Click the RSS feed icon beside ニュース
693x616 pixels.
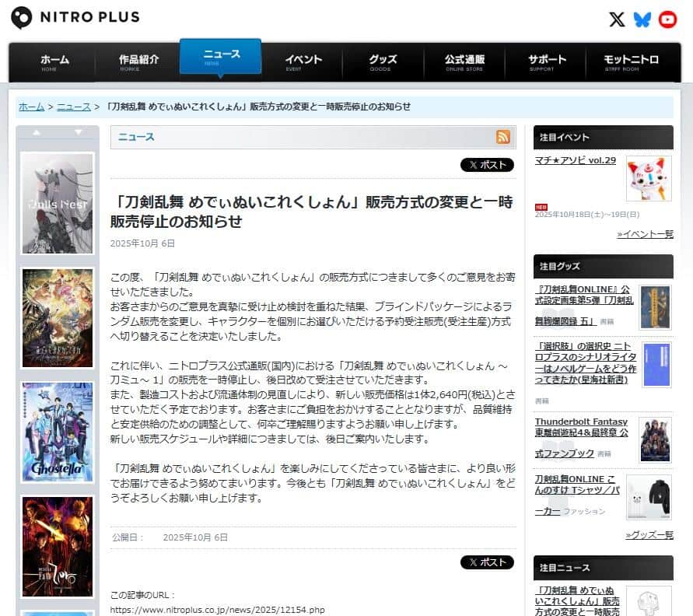coord(503,137)
